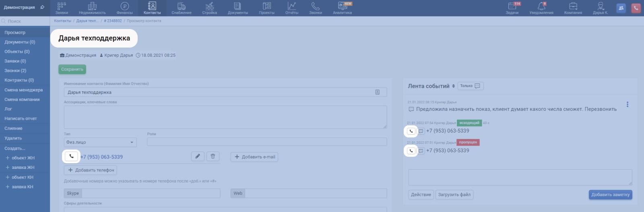Open the Недвижимость top menu

coord(92,8)
